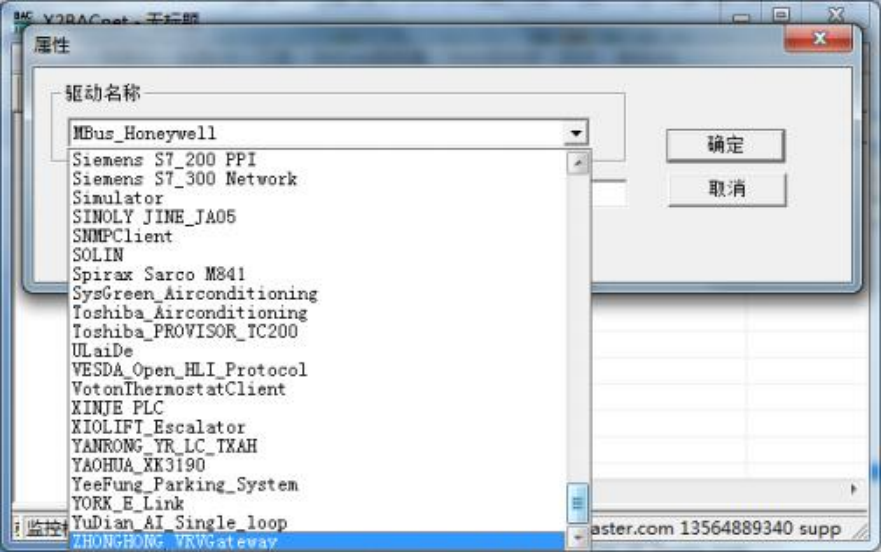This screenshot has width=881, height=553.
Task: Choose Spirax Sarco M841 driver
Action: [x=317, y=274]
